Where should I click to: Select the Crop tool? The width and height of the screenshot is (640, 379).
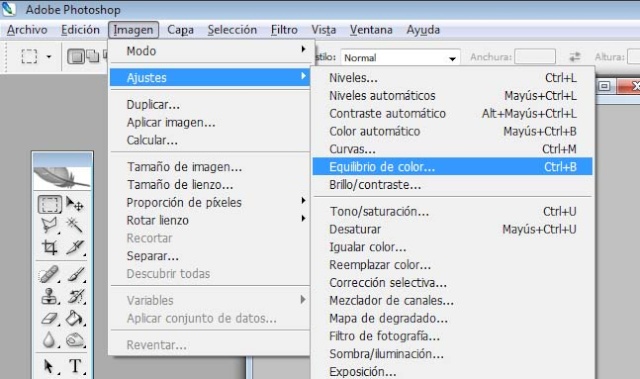tap(50, 247)
